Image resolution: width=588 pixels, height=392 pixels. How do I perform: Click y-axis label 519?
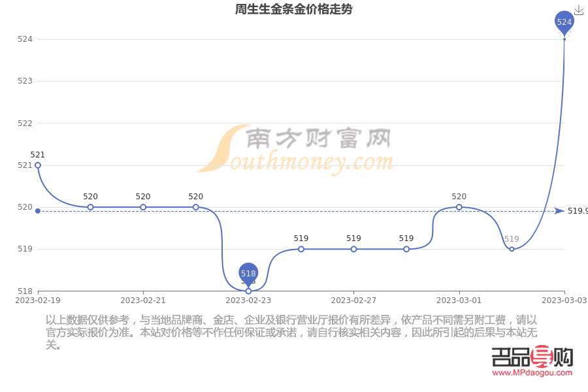tap(25, 249)
